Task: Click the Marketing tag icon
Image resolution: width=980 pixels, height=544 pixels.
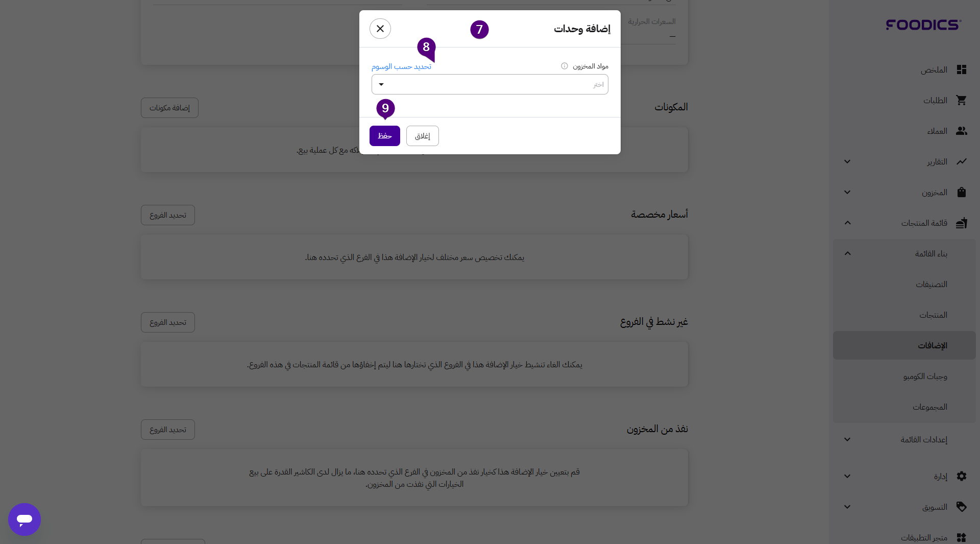Action: (962, 507)
